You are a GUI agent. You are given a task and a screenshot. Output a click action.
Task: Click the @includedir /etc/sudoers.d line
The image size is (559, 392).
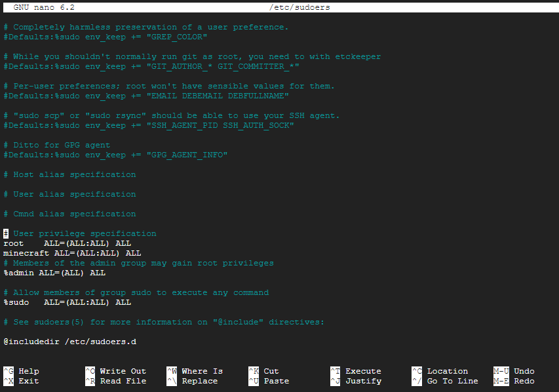[70, 342]
